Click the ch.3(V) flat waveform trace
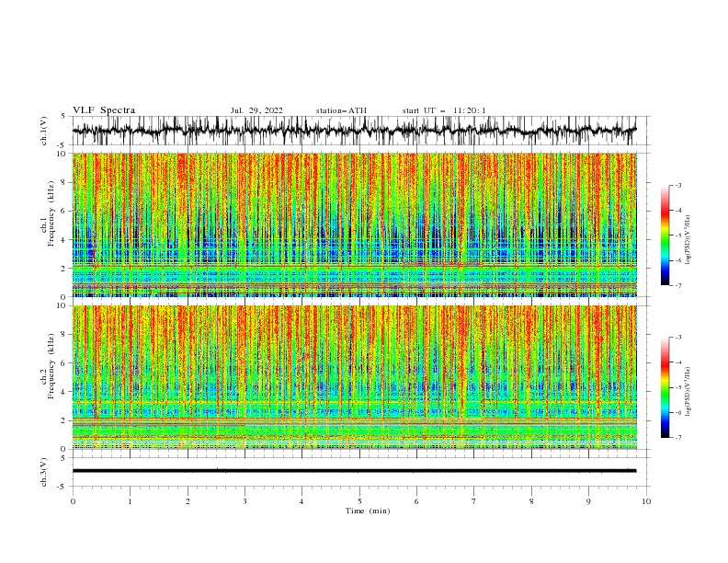This screenshot has height=563, width=728. coord(355,471)
